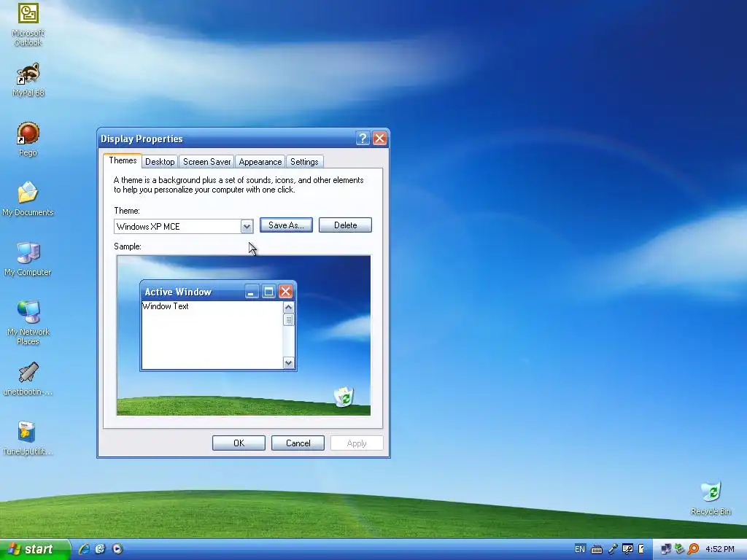
Task: Click the taskbar clock showing 4:52 PM
Action: 720,549
